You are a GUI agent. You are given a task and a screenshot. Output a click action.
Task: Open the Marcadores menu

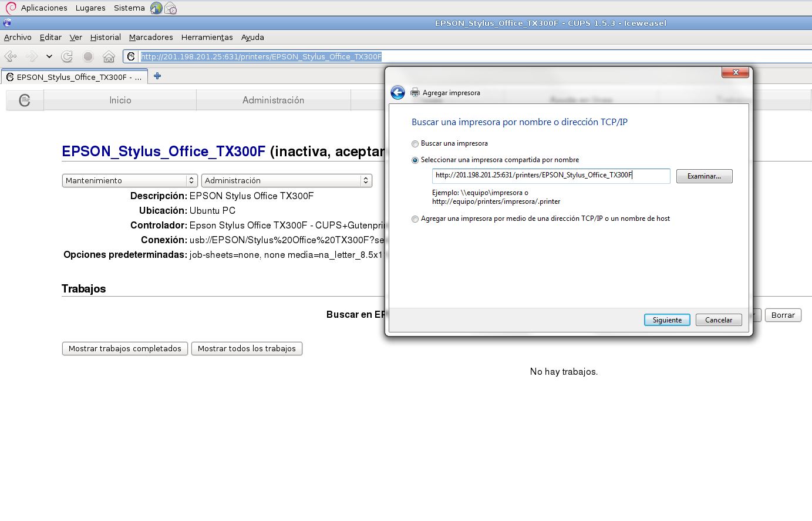point(151,37)
